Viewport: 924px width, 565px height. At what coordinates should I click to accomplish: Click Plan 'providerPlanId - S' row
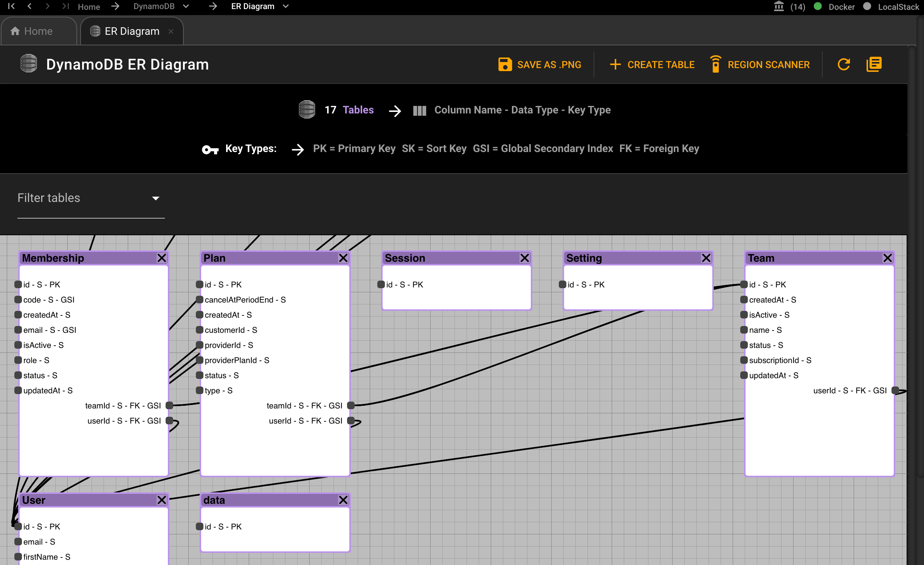[237, 360]
